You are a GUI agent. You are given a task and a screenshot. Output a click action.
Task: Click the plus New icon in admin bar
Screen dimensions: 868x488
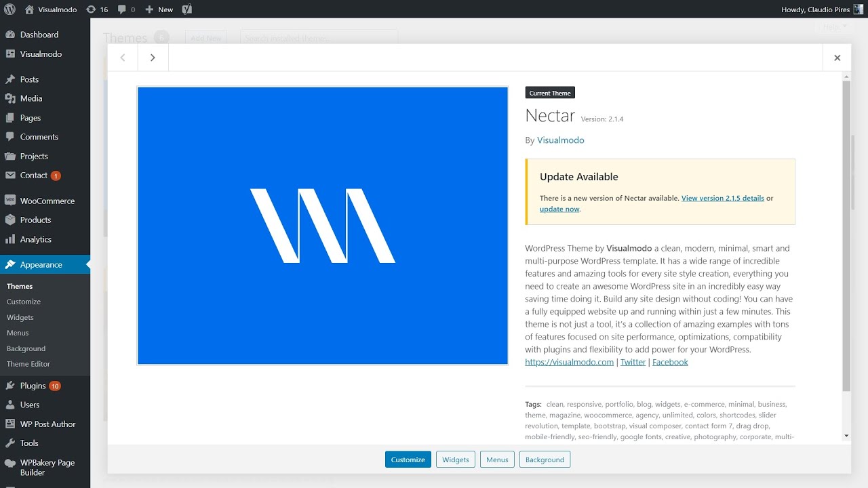[149, 9]
